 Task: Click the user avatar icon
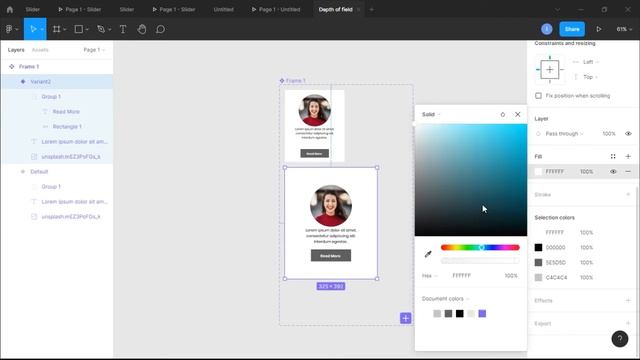(547, 29)
